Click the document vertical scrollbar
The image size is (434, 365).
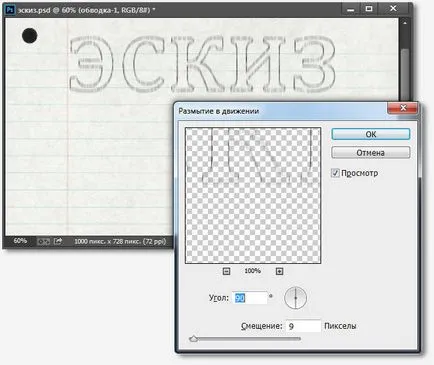click(x=404, y=75)
